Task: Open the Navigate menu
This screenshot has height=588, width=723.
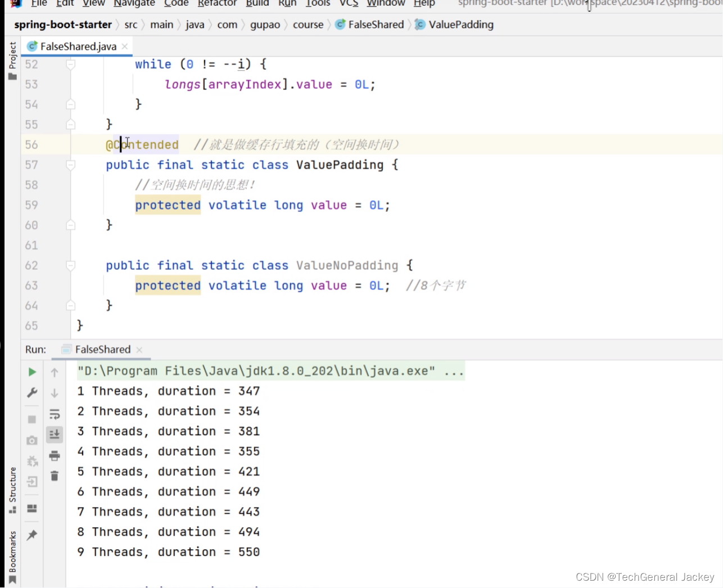Action: 134,3
